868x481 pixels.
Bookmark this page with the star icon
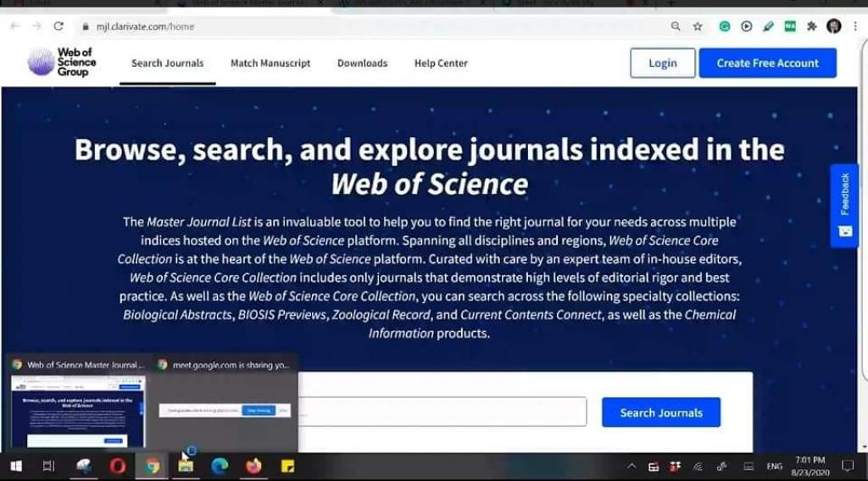pyautogui.click(x=698, y=26)
